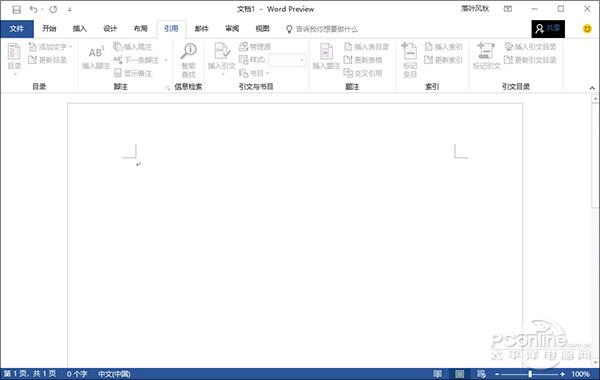This screenshot has height=380, width=600.
Task: Choose 插入题注 (Insert Caption)
Action: coord(326,57)
